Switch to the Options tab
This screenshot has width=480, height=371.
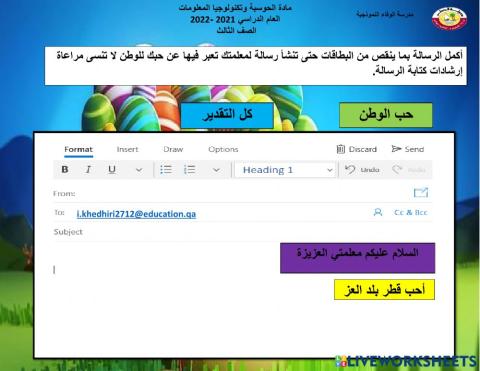click(x=223, y=149)
